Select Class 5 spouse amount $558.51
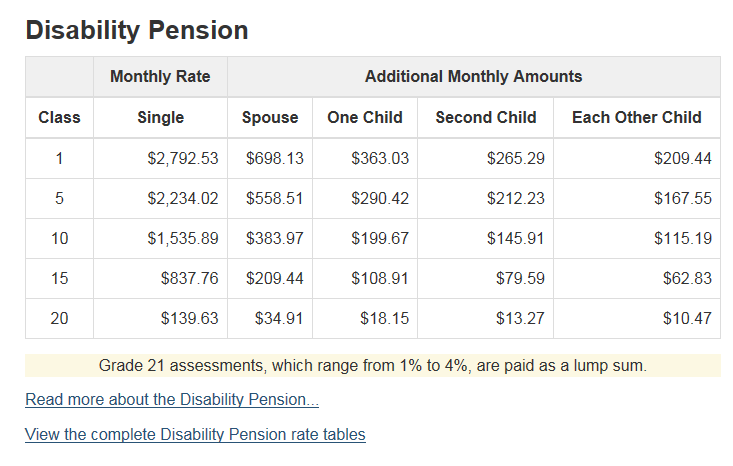The image size is (733, 466). [x=275, y=198]
